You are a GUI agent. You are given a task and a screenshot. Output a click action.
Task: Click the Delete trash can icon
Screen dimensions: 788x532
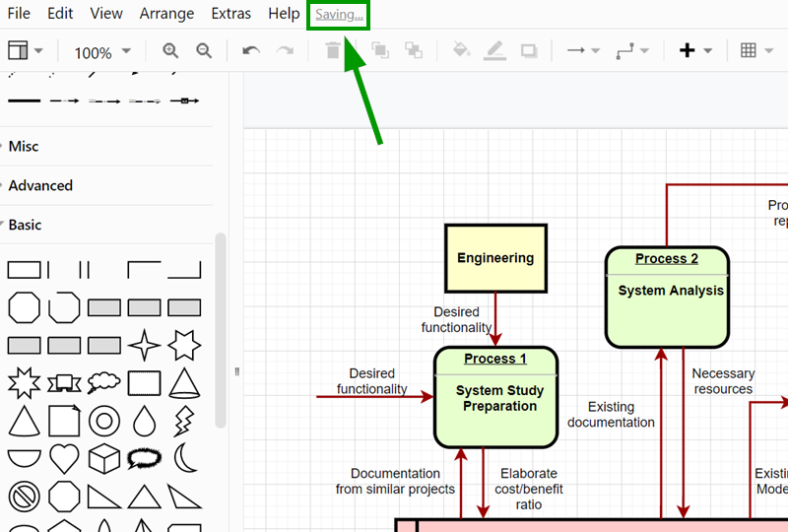pyautogui.click(x=333, y=50)
